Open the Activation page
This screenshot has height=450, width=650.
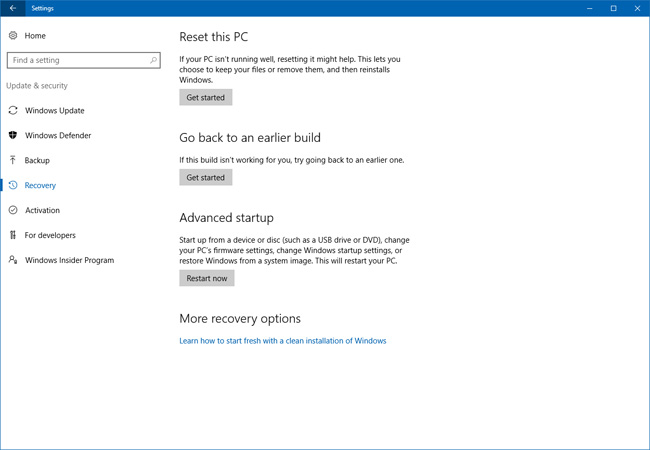coord(42,210)
